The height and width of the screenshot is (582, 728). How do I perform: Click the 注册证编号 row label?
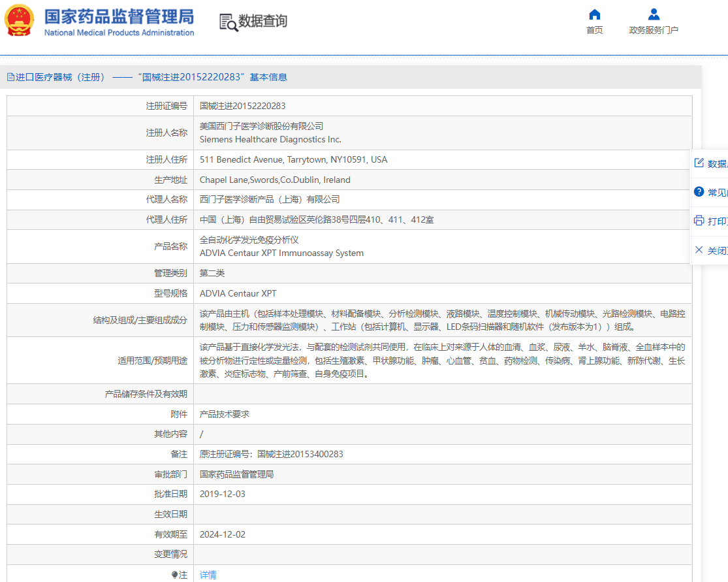click(166, 106)
